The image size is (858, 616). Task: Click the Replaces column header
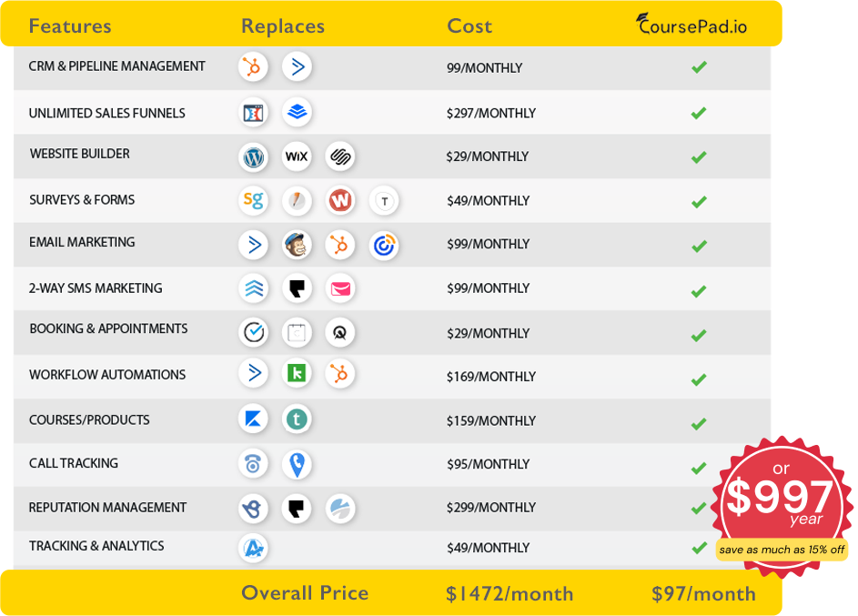(283, 26)
